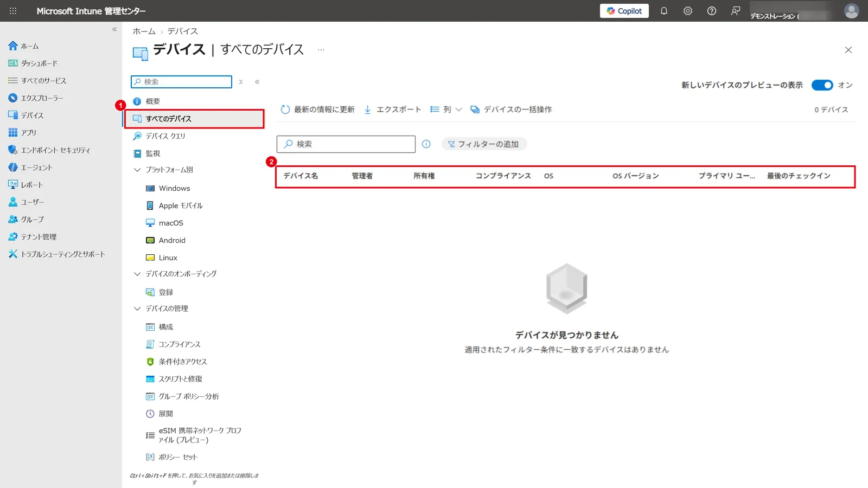Click the info icon beside device search

coord(426,144)
